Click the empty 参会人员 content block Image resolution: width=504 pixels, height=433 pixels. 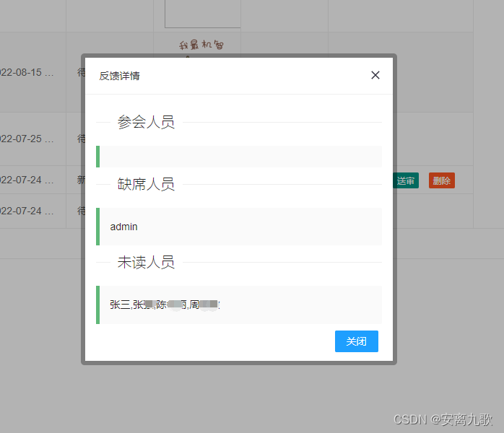tap(239, 157)
